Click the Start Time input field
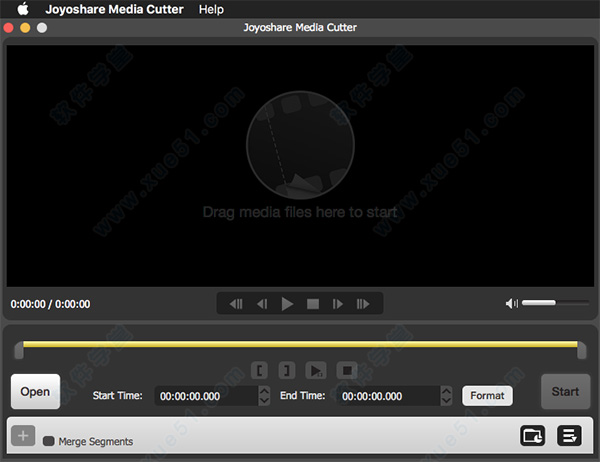Screen dimensions: 600x462 (207, 396)
